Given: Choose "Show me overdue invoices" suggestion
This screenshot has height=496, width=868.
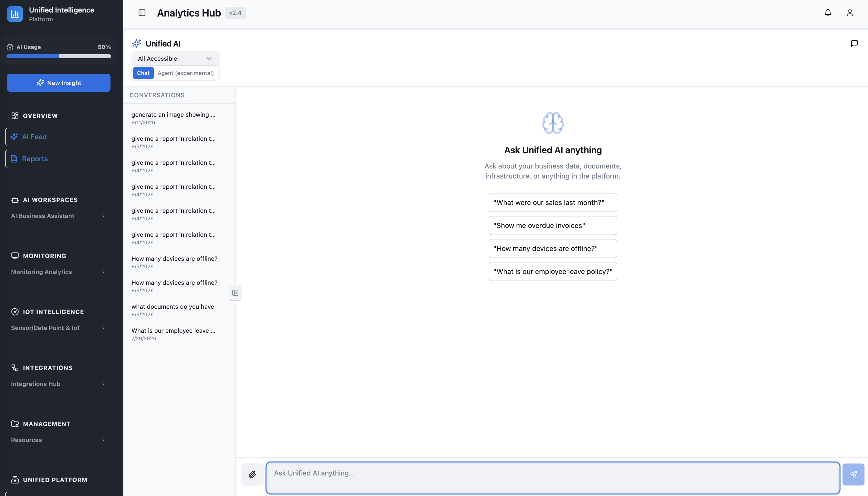Looking at the screenshot, I should 553,225.
